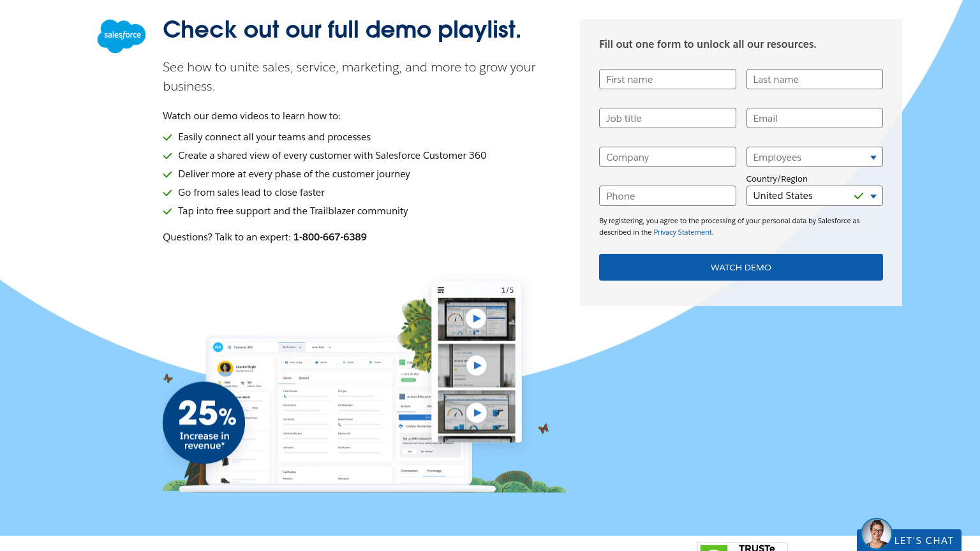Click the "1/5" playlist counter
This screenshot has height=551, width=980.
tap(507, 290)
